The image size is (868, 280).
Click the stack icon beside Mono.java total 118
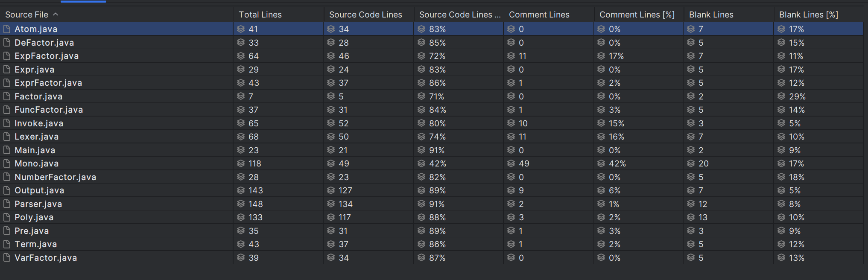241,163
